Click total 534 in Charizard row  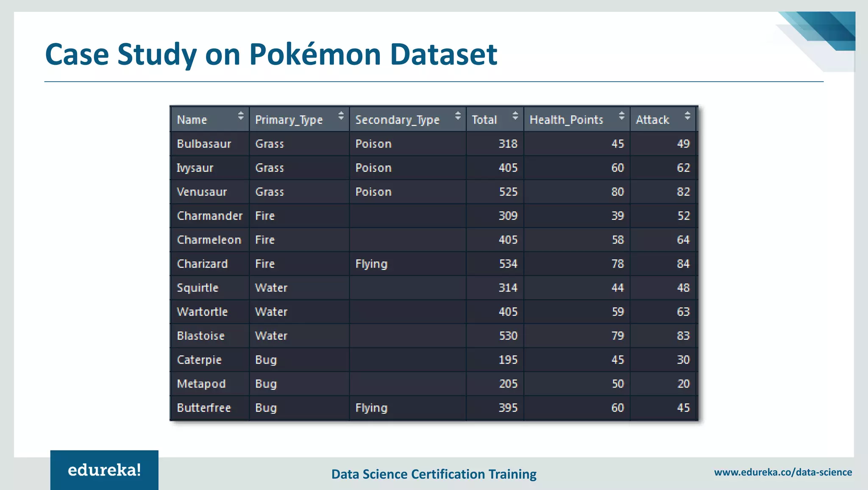(x=508, y=264)
